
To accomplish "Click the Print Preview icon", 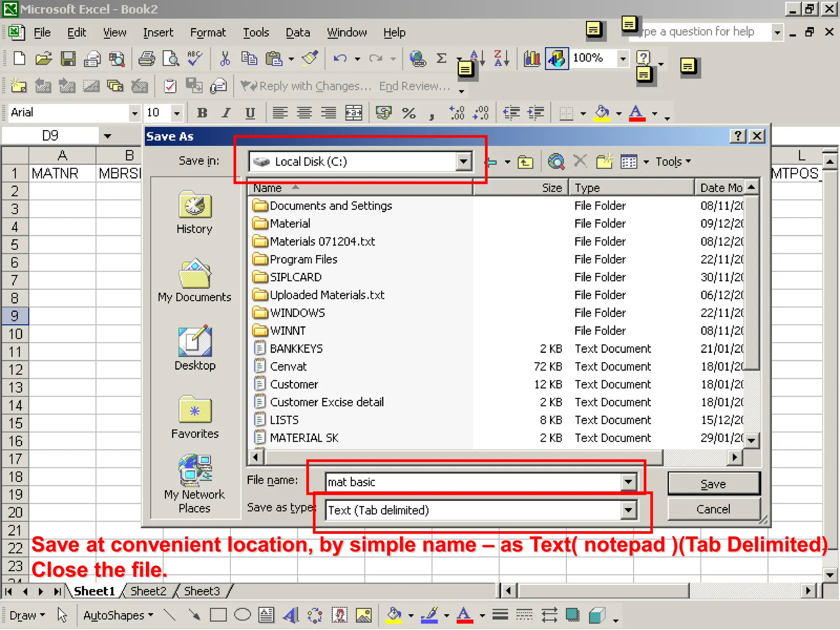I will (171, 59).
